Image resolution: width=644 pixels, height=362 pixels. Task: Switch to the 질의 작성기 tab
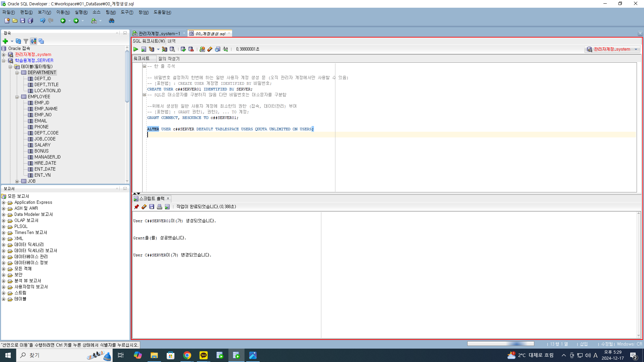[169, 59]
